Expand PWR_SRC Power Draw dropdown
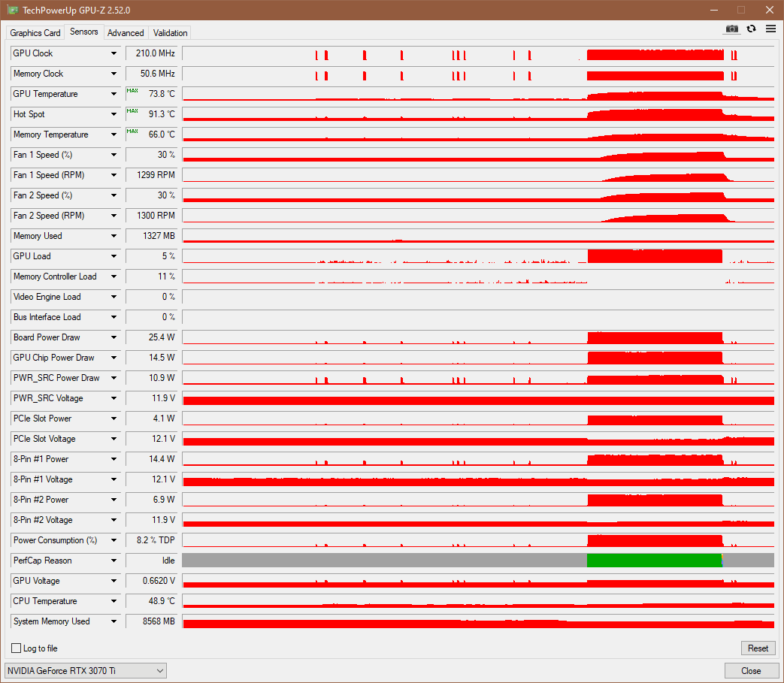Image resolution: width=784 pixels, height=683 pixels. pos(114,378)
